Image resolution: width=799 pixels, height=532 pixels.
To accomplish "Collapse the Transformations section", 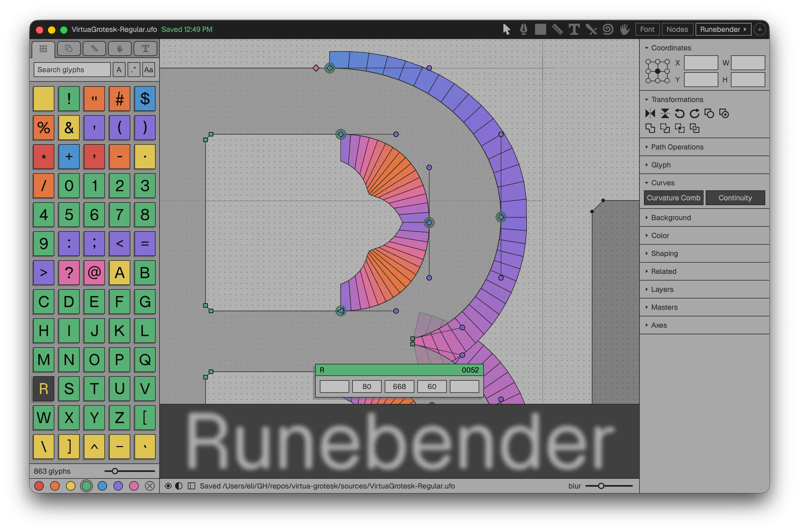I will pos(674,99).
